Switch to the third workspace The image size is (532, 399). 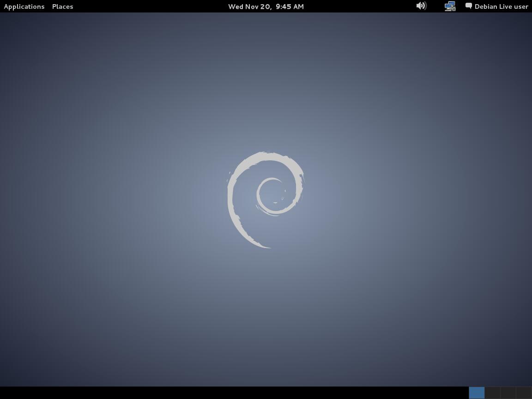508,393
